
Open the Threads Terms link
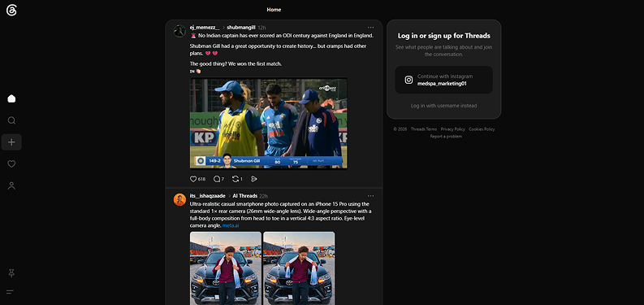(x=424, y=129)
